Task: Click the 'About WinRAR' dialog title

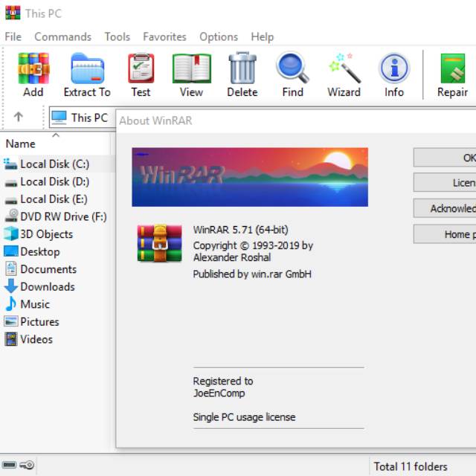Action: tap(155, 120)
